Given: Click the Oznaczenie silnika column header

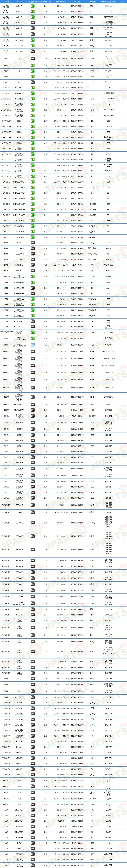Looking at the screenshot, I should pos(108,2).
